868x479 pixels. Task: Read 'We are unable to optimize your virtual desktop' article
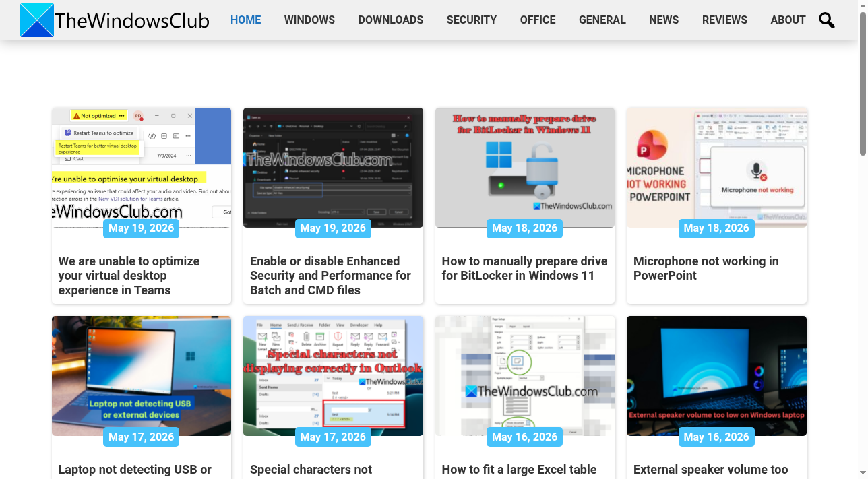coord(129,276)
